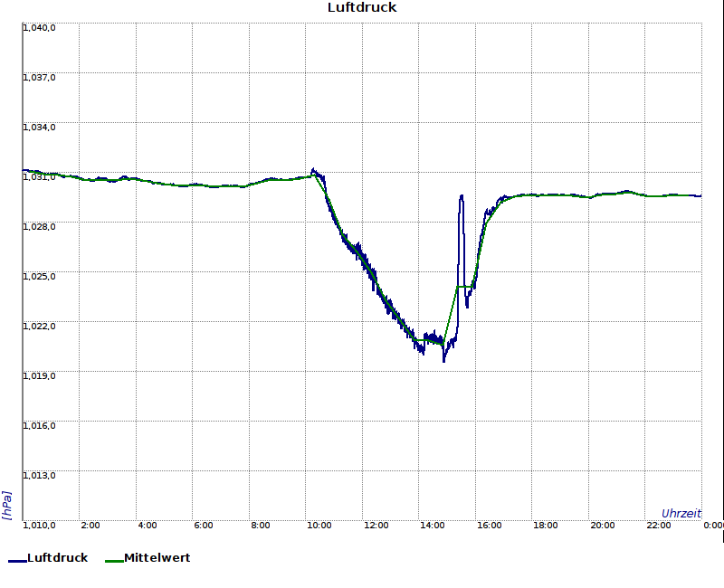Viewport: 724px width, 588px height.
Task: Click the 4:00 time label
Action: click(x=148, y=526)
